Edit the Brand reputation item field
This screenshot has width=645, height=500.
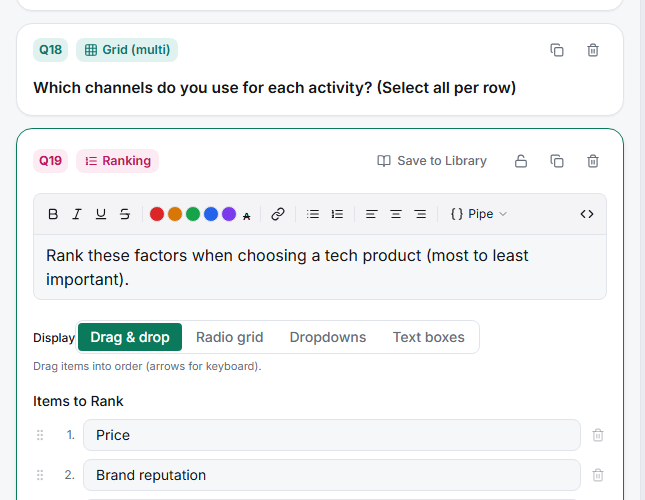click(x=332, y=475)
